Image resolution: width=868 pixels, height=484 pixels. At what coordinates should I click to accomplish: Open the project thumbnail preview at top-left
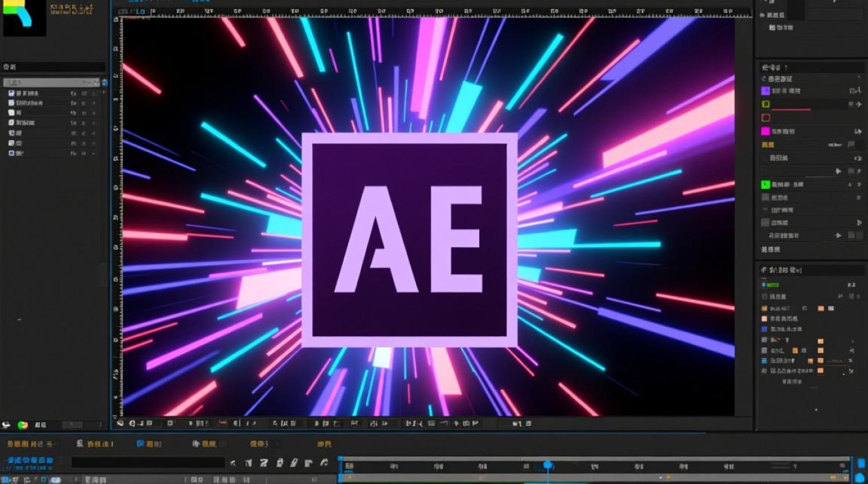24,18
